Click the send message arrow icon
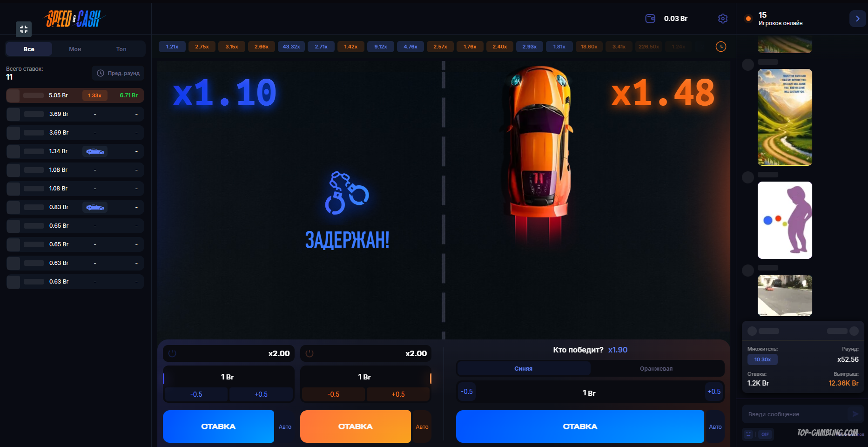Image resolution: width=868 pixels, height=447 pixels. click(855, 414)
